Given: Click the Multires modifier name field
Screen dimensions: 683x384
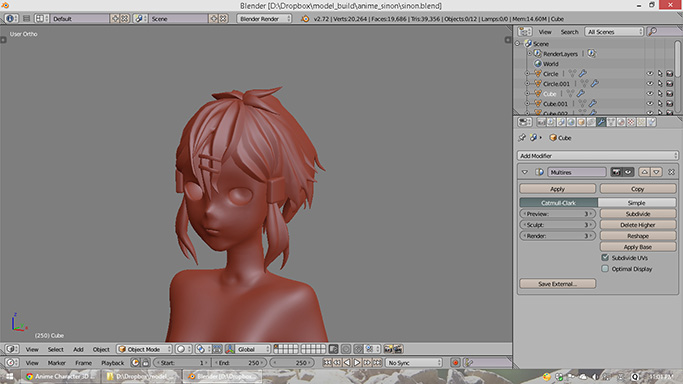Looking at the screenshot, I should 576,172.
